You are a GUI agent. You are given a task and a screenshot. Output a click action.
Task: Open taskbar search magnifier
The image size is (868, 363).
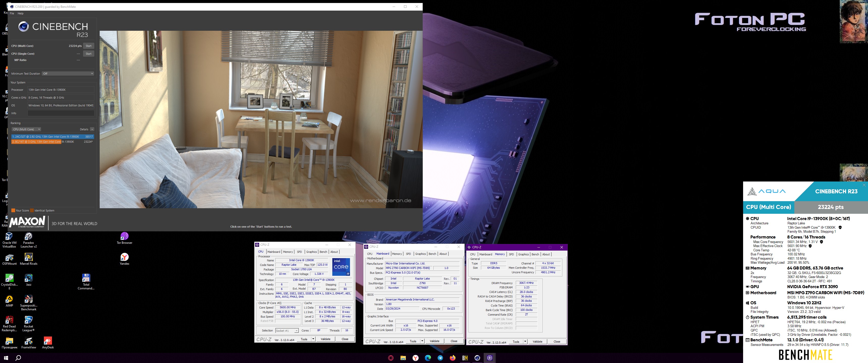[18, 358]
